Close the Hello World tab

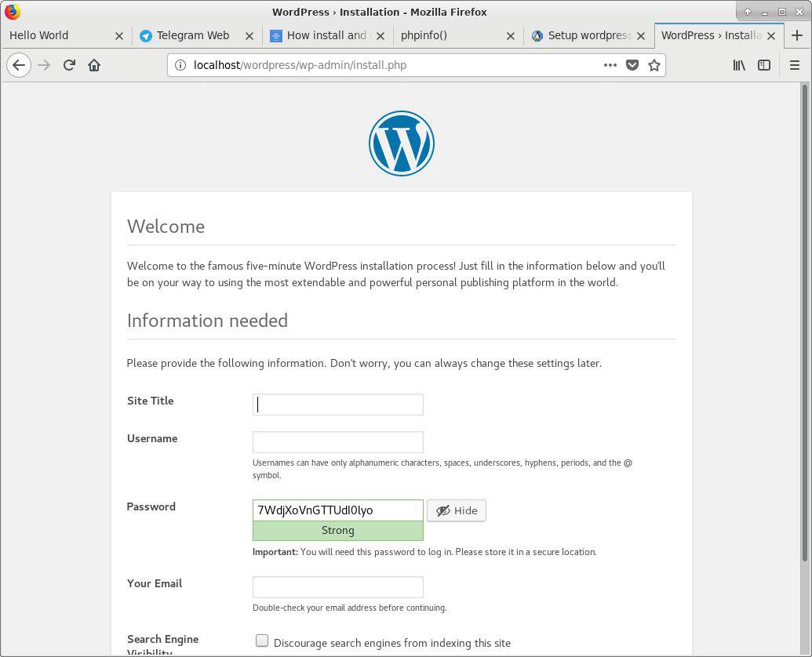pyautogui.click(x=119, y=36)
